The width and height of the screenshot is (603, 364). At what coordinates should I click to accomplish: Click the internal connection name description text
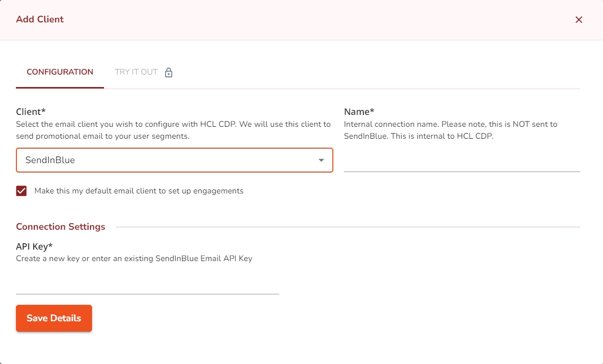click(x=450, y=130)
